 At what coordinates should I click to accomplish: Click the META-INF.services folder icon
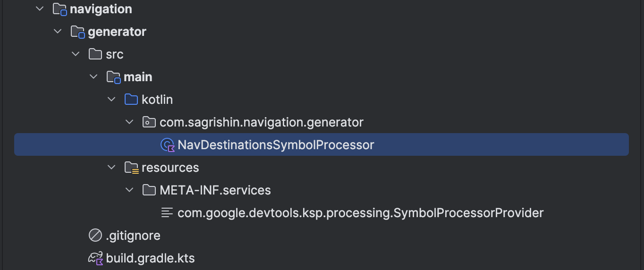pyautogui.click(x=149, y=190)
